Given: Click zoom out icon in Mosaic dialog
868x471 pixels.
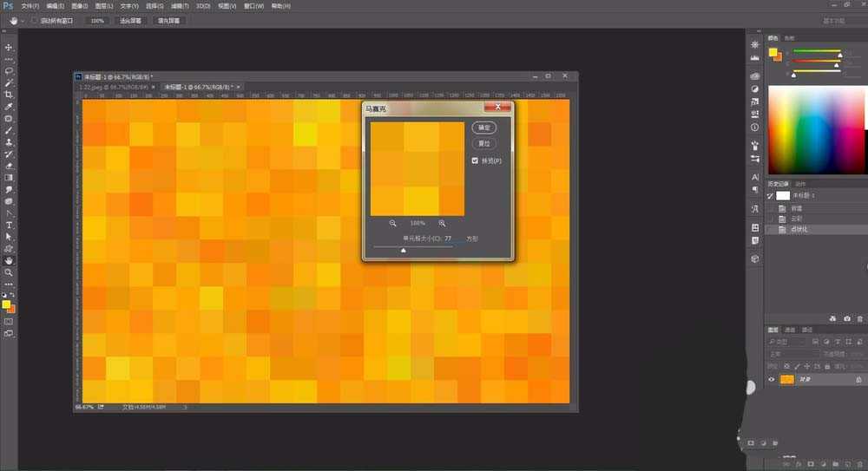Looking at the screenshot, I should (393, 223).
